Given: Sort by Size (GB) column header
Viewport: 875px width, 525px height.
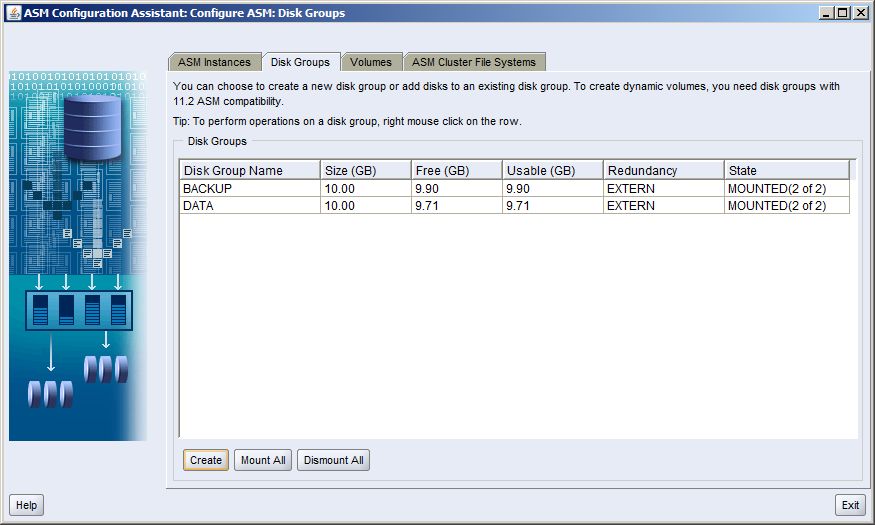Looking at the screenshot, I should point(366,170).
